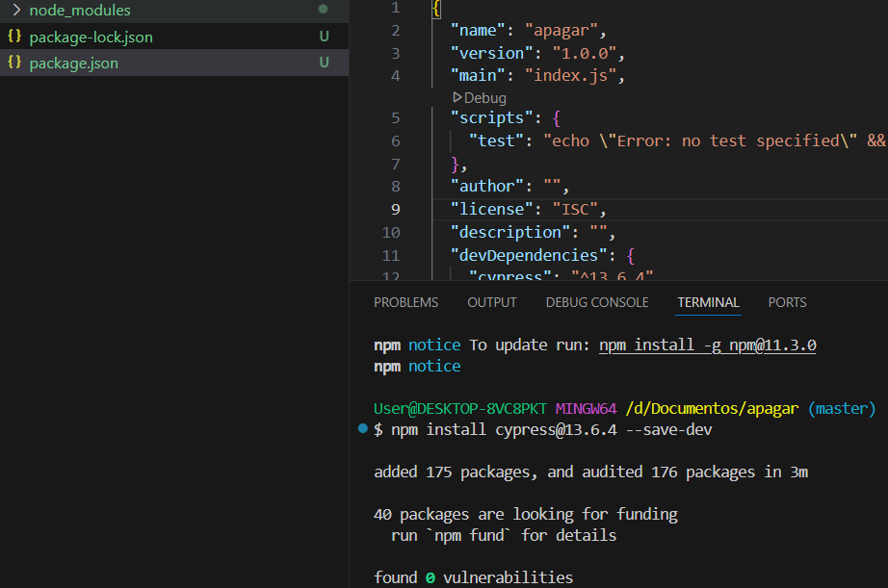Click the "apagar" value in editor

coord(562,31)
